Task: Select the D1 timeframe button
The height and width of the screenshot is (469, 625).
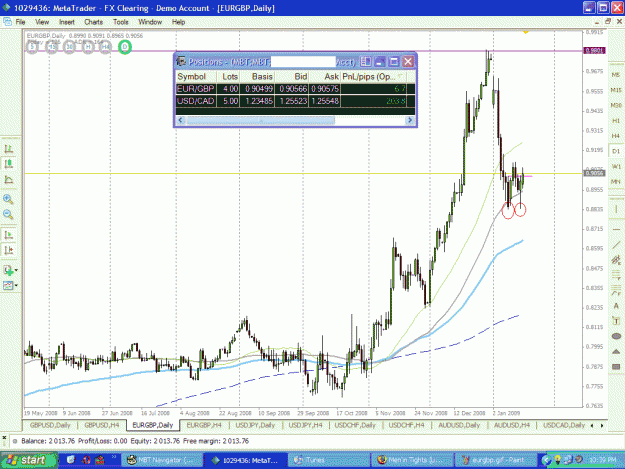Action: click(x=616, y=151)
